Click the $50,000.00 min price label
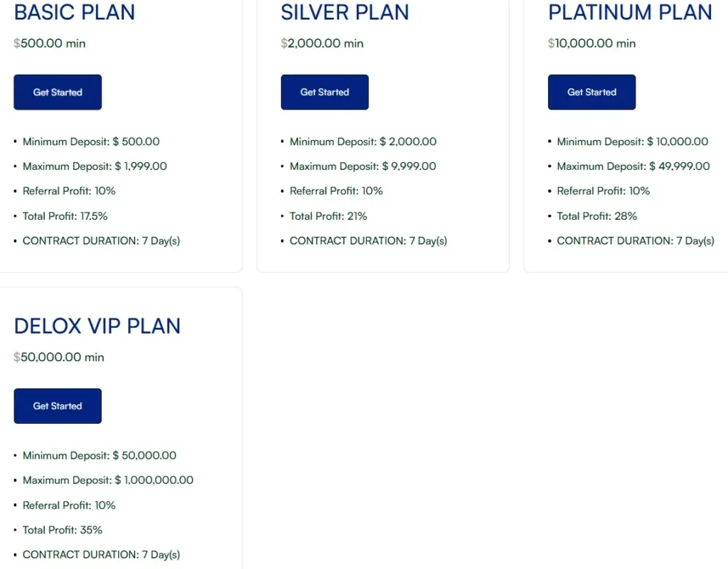The image size is (728, 569). pos(59,357)
